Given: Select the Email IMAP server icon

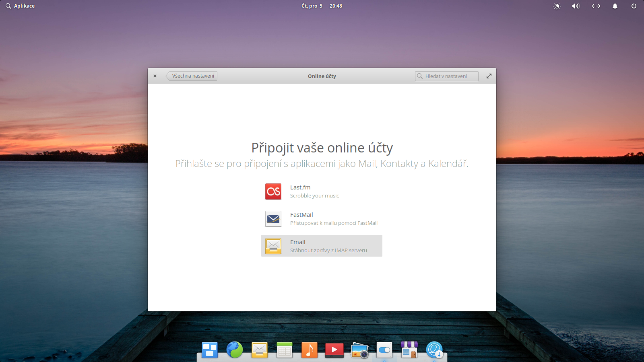Looking at the screenshot, I should (273, 246).
